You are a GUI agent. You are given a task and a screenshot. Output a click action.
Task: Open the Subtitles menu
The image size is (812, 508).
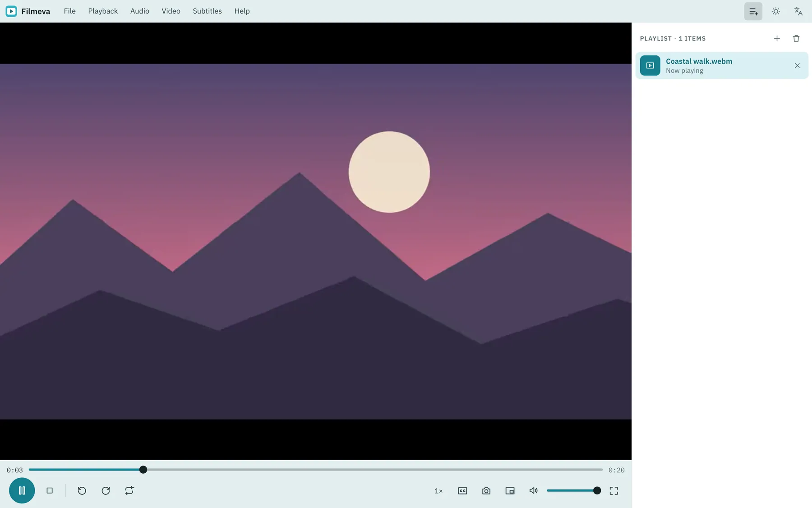coord(207,11)
